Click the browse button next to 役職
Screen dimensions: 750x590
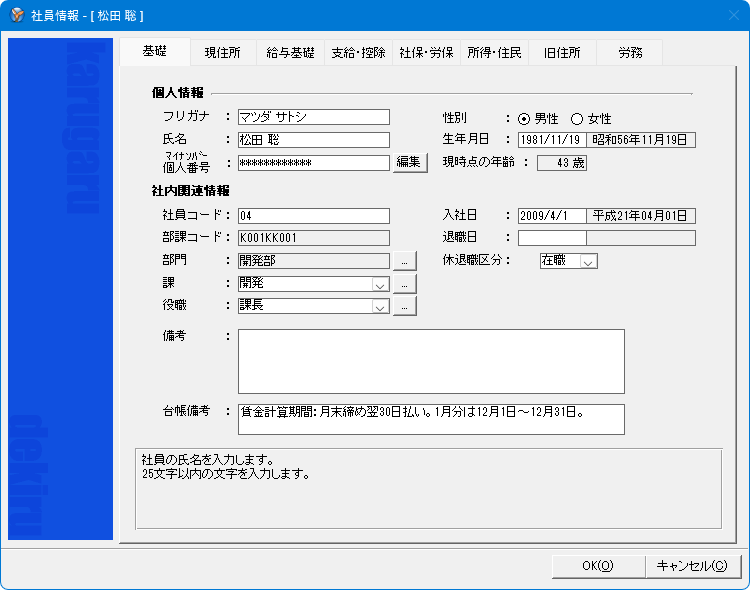click(x=404, y=307)
